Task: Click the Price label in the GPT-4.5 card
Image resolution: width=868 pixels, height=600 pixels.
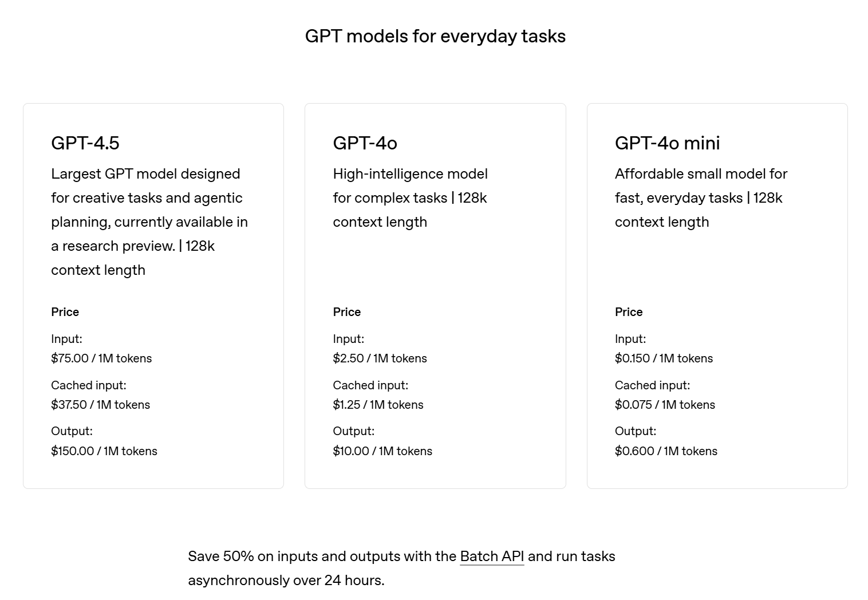Action: click(65, 312)
